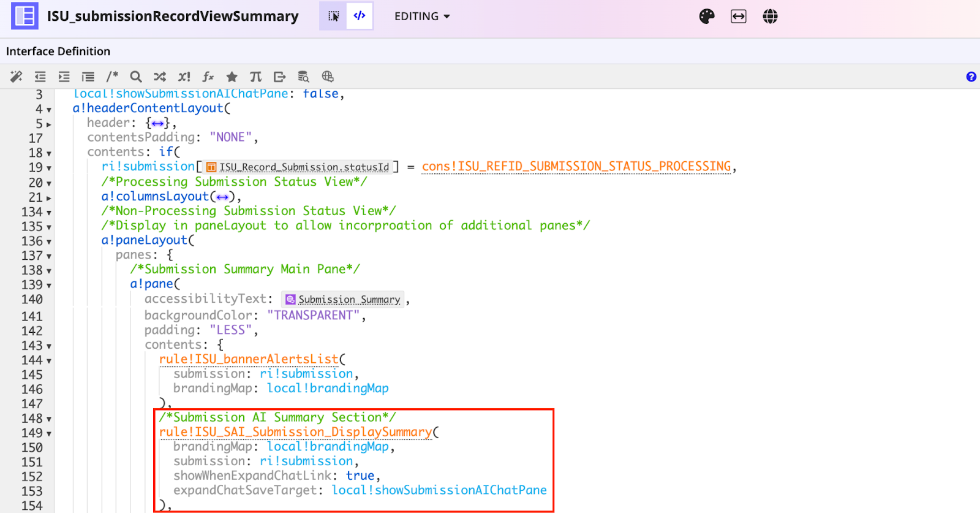Click the fit width icon
Screen dimensions: 980x513
[x=739, y=17]
